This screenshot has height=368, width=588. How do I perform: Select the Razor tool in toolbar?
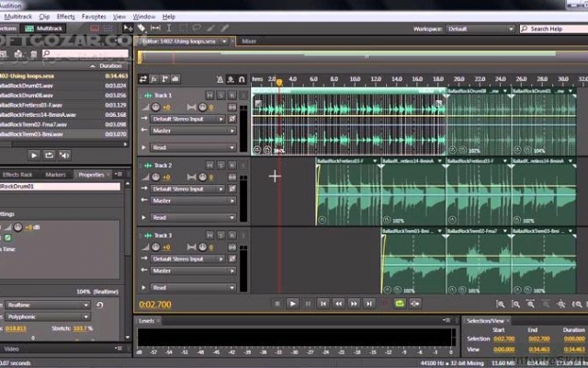tap(141, 29)
